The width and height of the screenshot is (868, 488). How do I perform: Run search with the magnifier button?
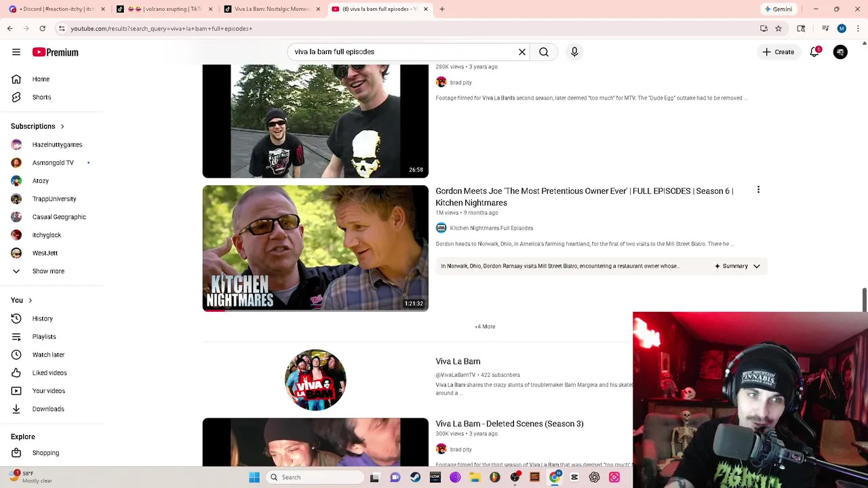(x=544, y=52)
